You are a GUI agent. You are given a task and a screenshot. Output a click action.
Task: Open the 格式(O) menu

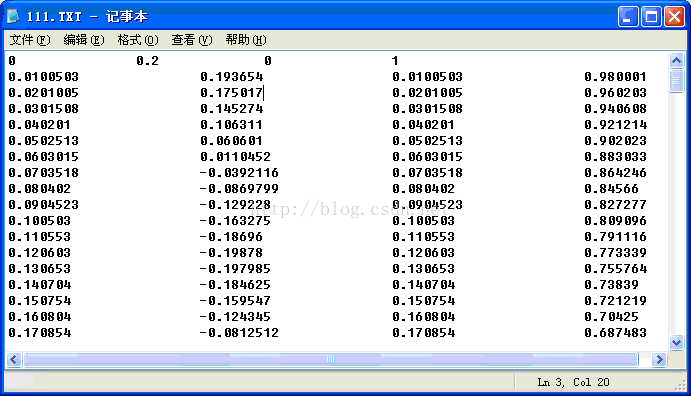pos(137,40)
